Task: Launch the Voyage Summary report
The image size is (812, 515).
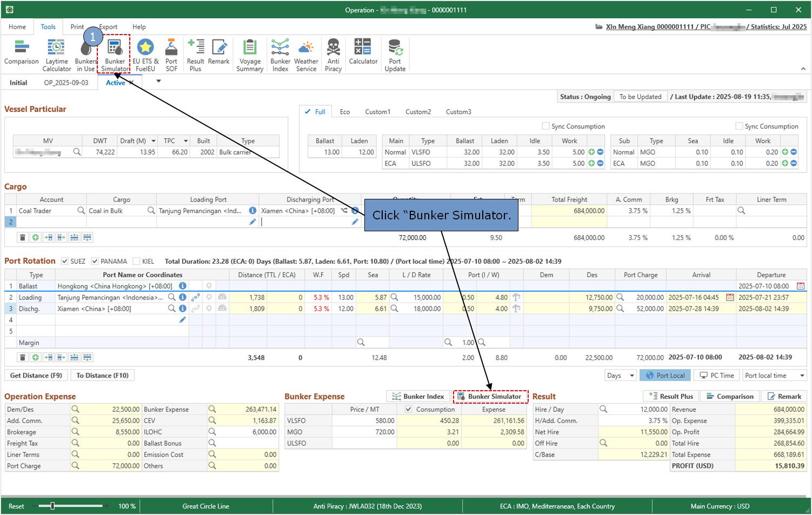Action: (250, 55)
